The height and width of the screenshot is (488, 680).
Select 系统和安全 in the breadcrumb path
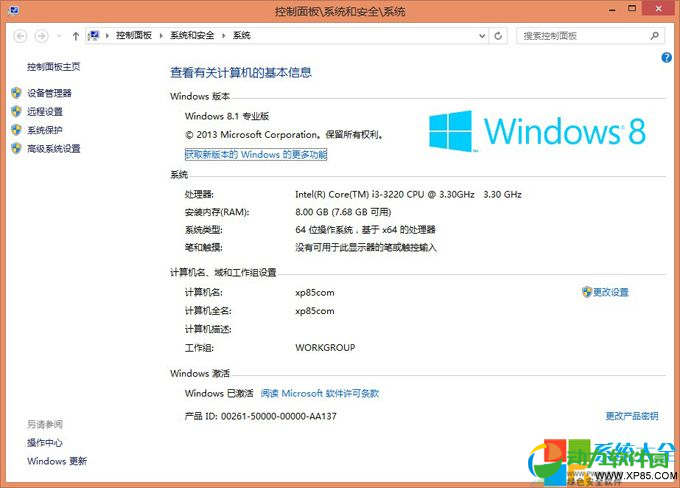[193, 36]
